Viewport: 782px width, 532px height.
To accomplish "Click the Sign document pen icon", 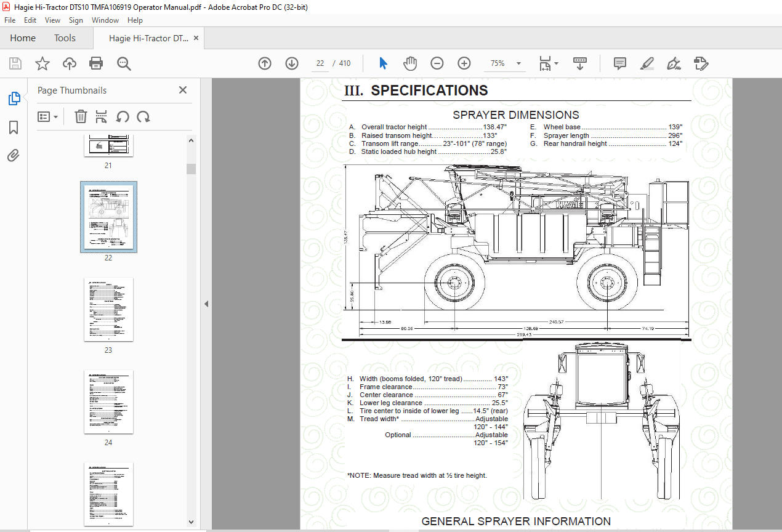I will [674, 63].
